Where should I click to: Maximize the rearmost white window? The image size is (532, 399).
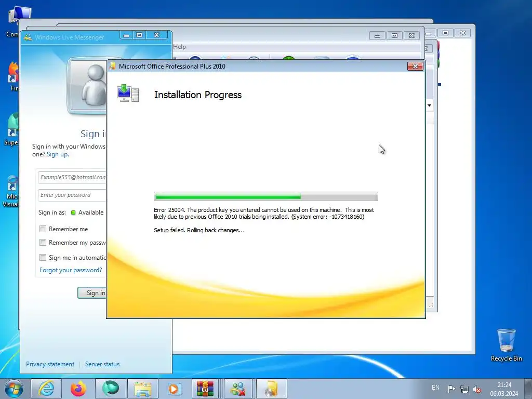pyautogui.click(x=445, y=33)
